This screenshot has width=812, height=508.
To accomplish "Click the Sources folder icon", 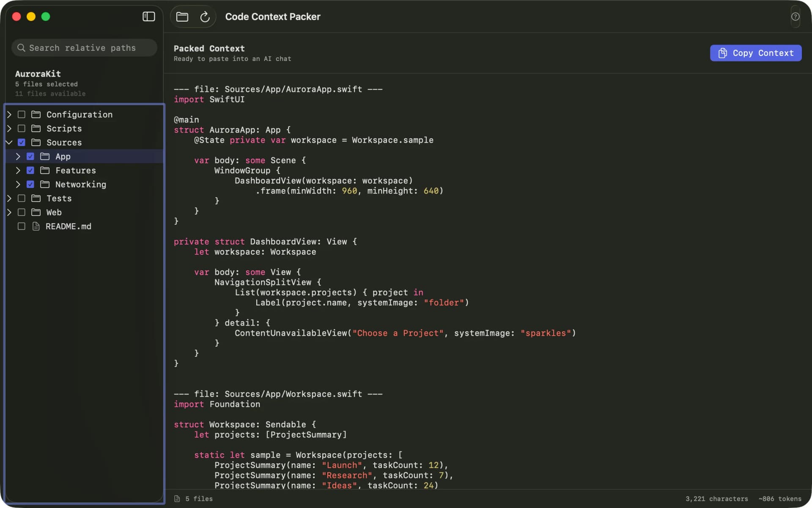I will click(36, 142).
